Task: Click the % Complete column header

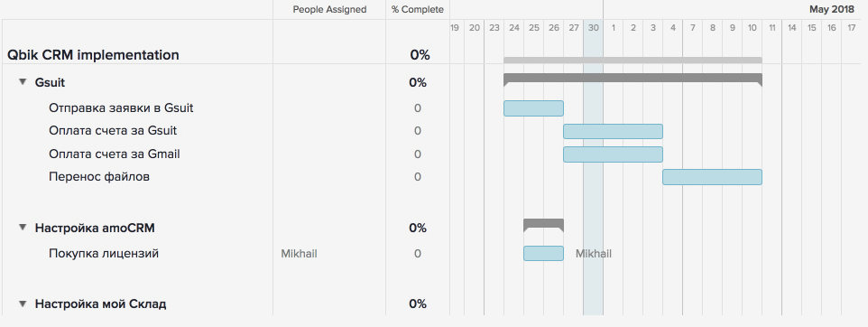Action: (418, 9)
